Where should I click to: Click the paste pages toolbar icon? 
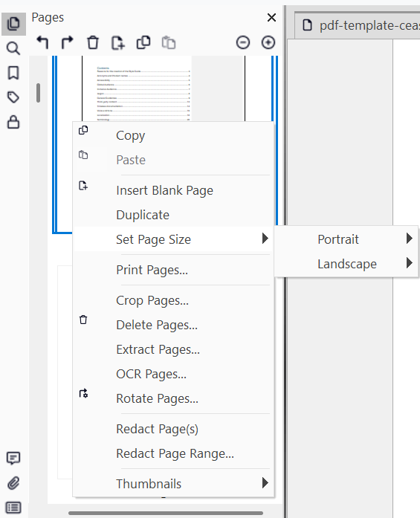click(x=169, y=42)
